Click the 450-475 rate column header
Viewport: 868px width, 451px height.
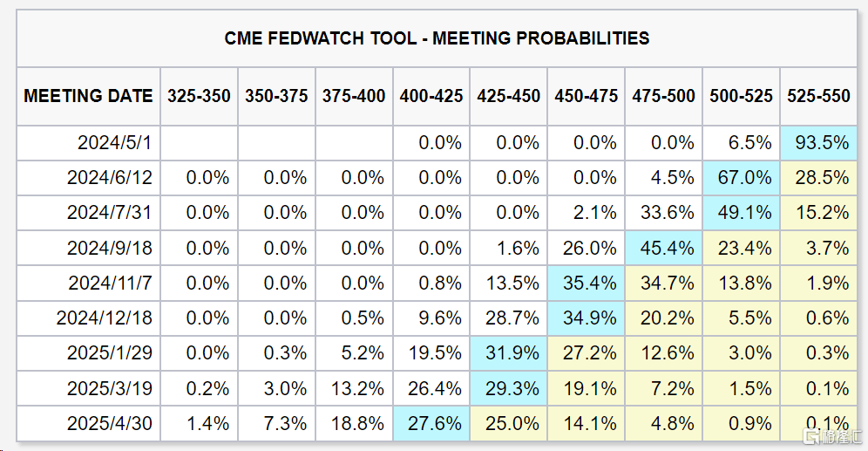click(x=587, y=96)
